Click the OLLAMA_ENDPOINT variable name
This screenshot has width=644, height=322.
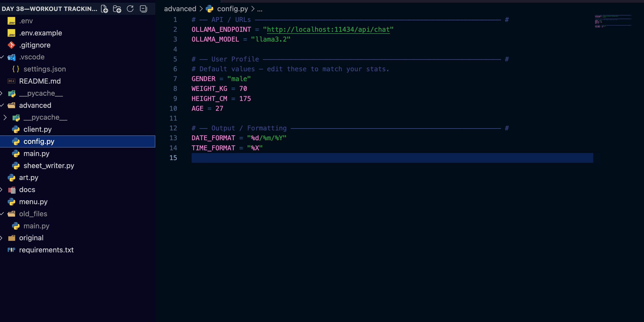[x=221, y=29]
